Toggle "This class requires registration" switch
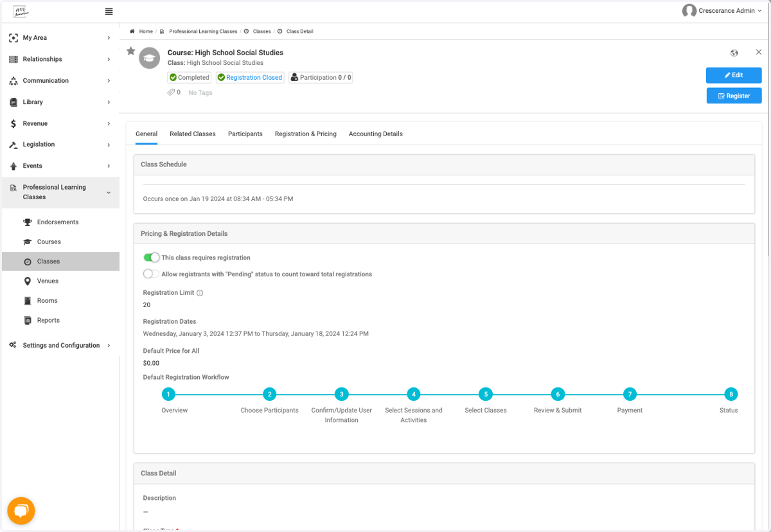The height and width of the screenshot is (532, 771). tap(151, 258)
